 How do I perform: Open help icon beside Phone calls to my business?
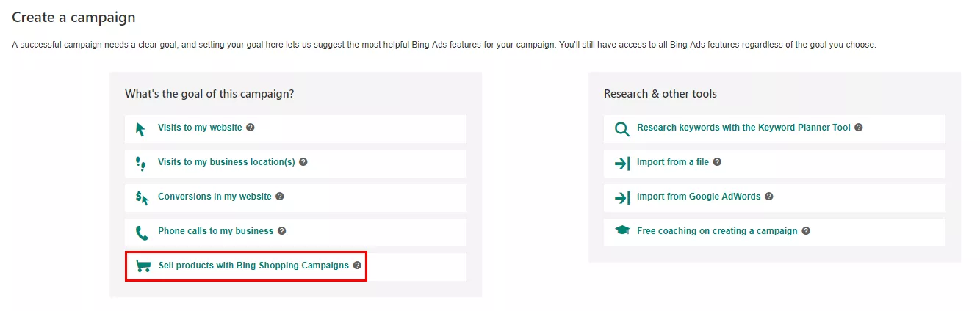pyautogui.click(x=282, y=231)
